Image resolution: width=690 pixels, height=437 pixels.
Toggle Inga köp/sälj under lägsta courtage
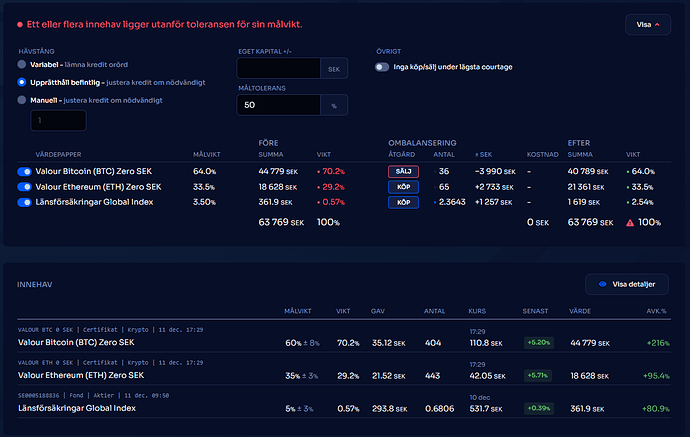click(382, 67)
